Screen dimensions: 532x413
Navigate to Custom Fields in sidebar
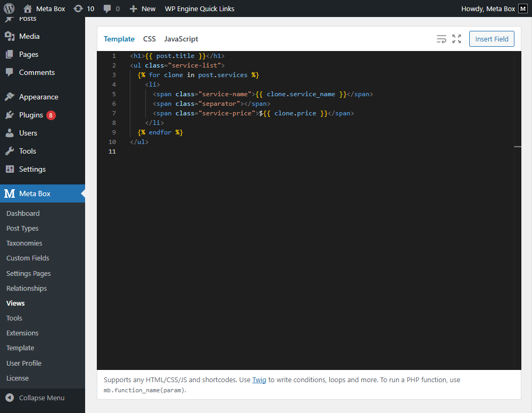[x=27, y=258]
